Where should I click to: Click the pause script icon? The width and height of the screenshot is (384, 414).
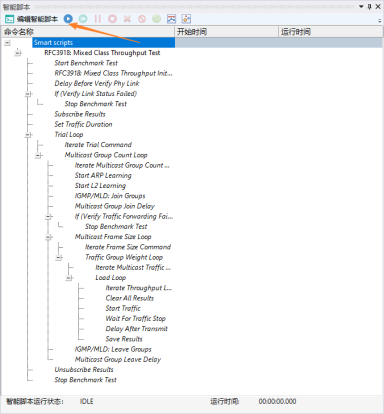[98, 19]
